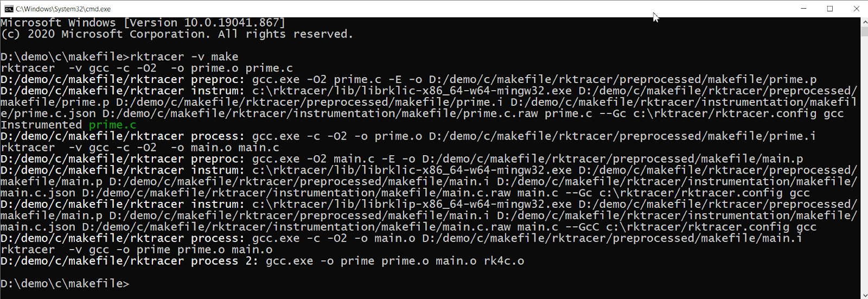Click 'process 2:' in the last output line
Viewport: 868px width, 299px height.
pyautogui.click(x=225, y=261)
